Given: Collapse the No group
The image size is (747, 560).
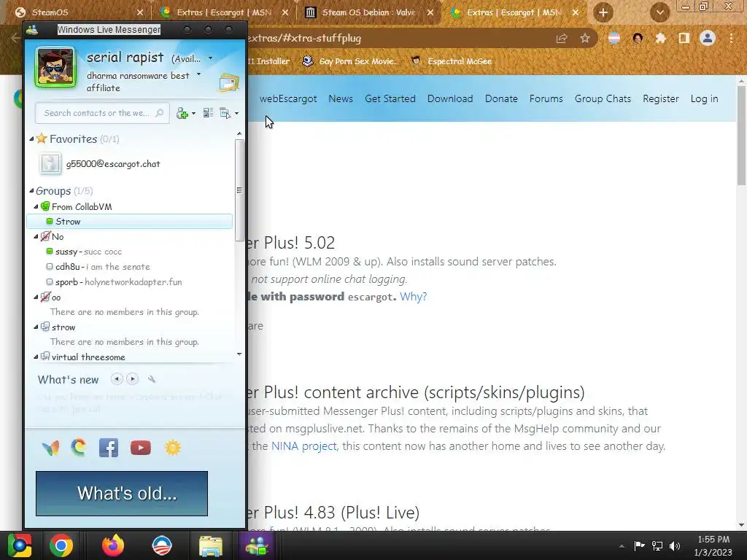Looking at the screenshot, I should (36, 237).
